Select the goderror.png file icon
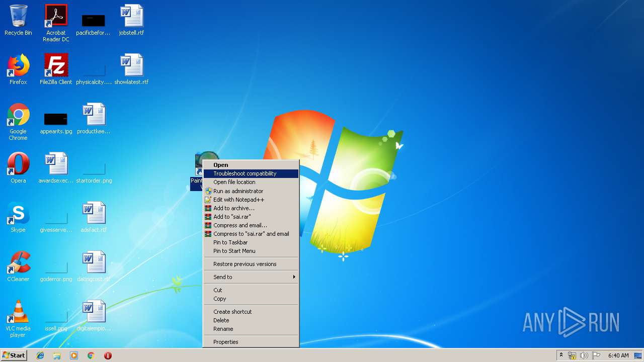644x362 pixels. pyautogui.click(x=56, y=270)
